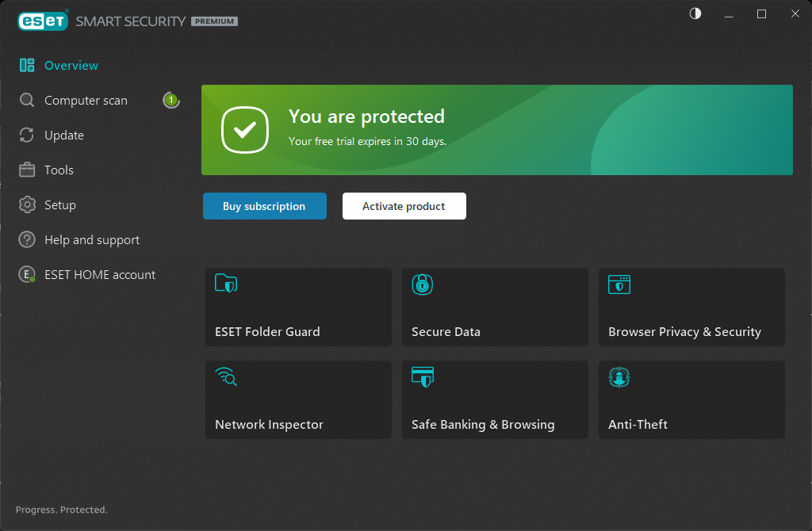This screenshot has width=812, height=531.
Task: Open Help and support page
Action: pyautogui.click(x=92, y=240)
